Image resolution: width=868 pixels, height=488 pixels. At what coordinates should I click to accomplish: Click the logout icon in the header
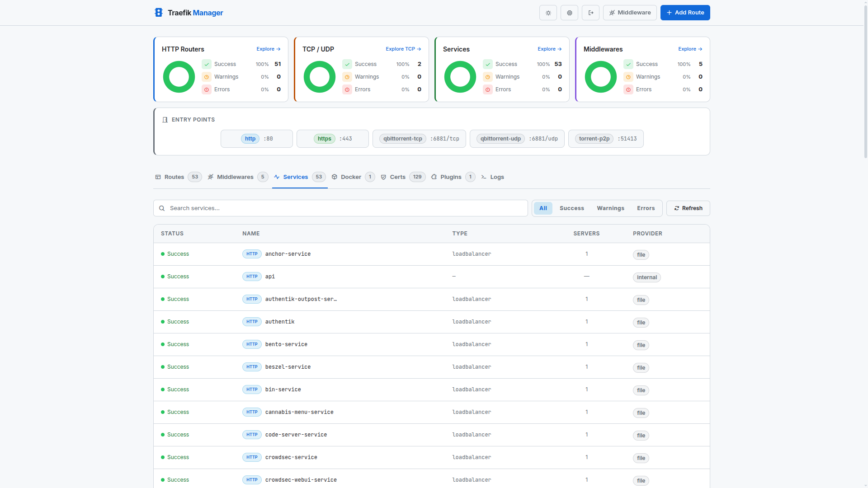coord(590,13)
